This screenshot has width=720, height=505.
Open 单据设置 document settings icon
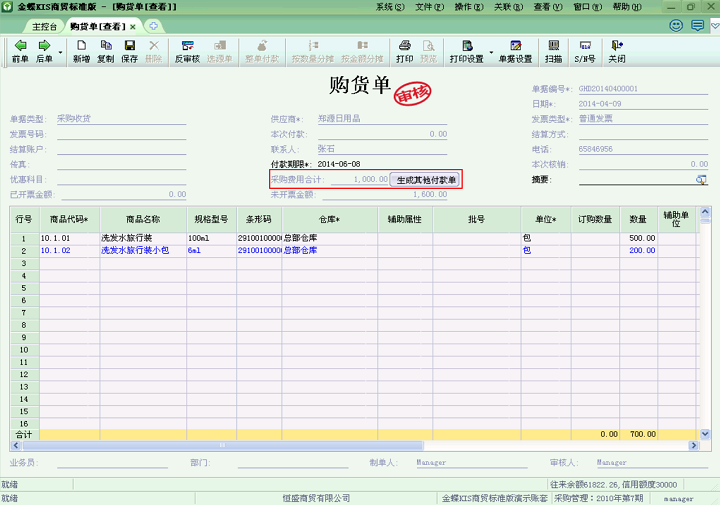pyautogui.click(x=515, y=46)
